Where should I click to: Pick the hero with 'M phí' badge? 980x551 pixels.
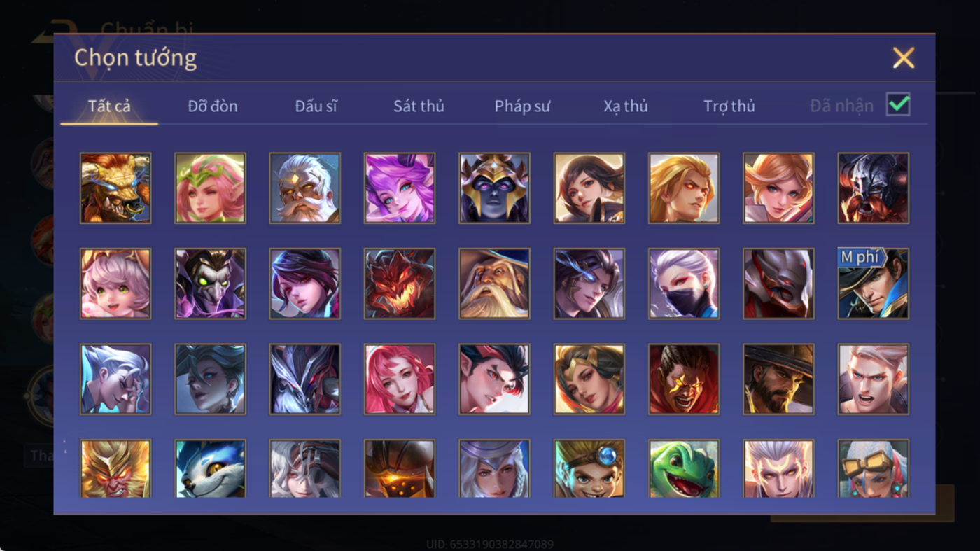pos(874,284)
